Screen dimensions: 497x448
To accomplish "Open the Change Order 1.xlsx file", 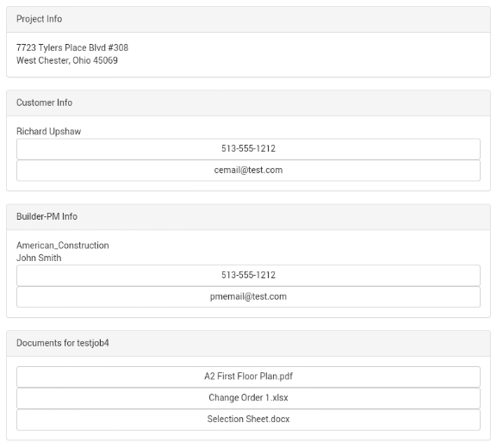I will point(248,398).
